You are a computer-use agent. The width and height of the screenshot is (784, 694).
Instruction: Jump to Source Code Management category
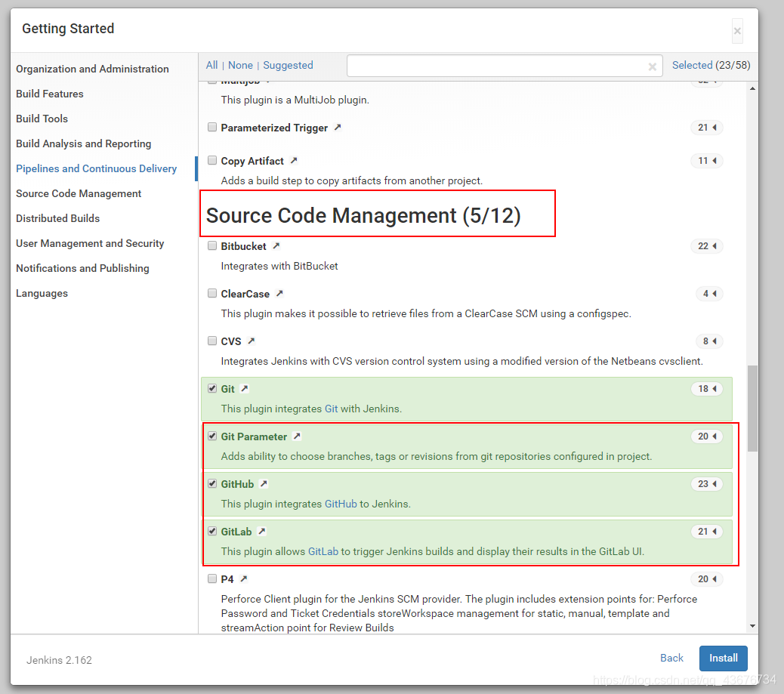79,193
